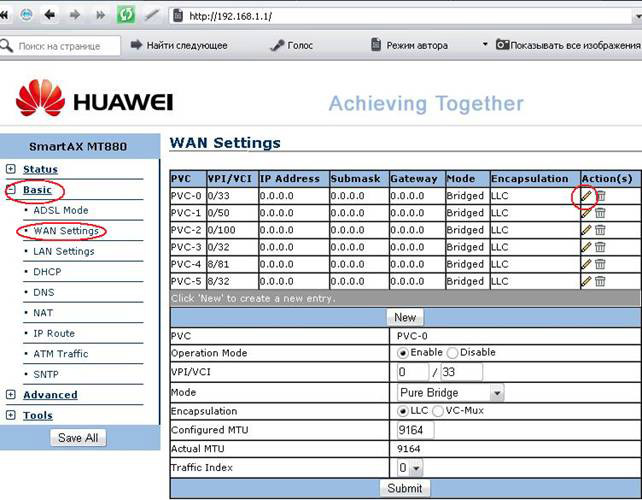
Task: Click the Huawei logo
Action: tap(94, 98)
